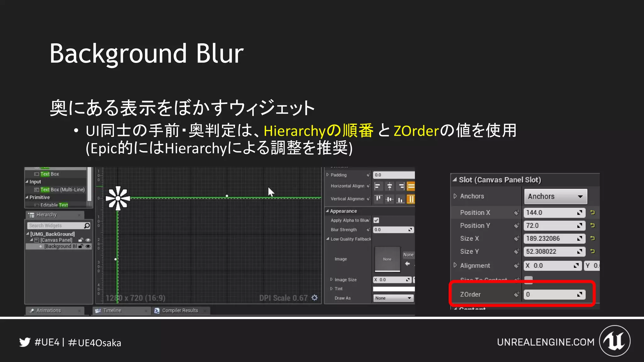Viewport: 644px width, 362px height.
Task: Click the vertical align center icon
Action: tap(390, 199)
